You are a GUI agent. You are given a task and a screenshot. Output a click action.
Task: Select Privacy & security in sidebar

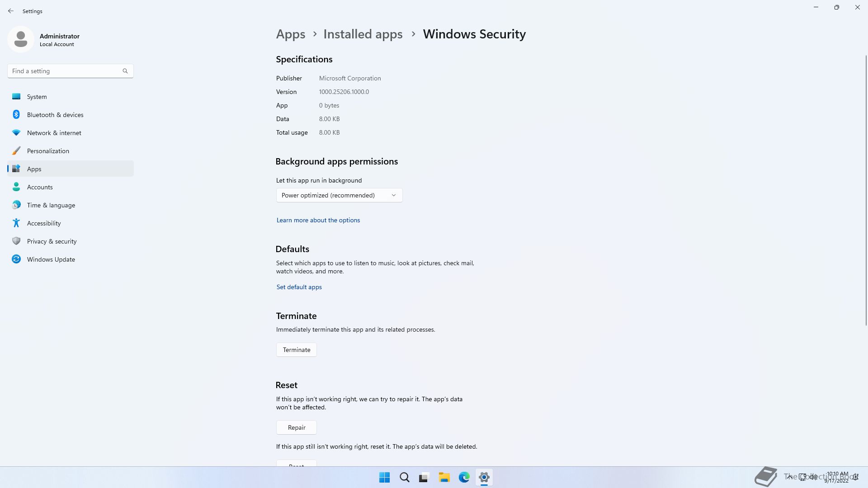tap(71, 241)
